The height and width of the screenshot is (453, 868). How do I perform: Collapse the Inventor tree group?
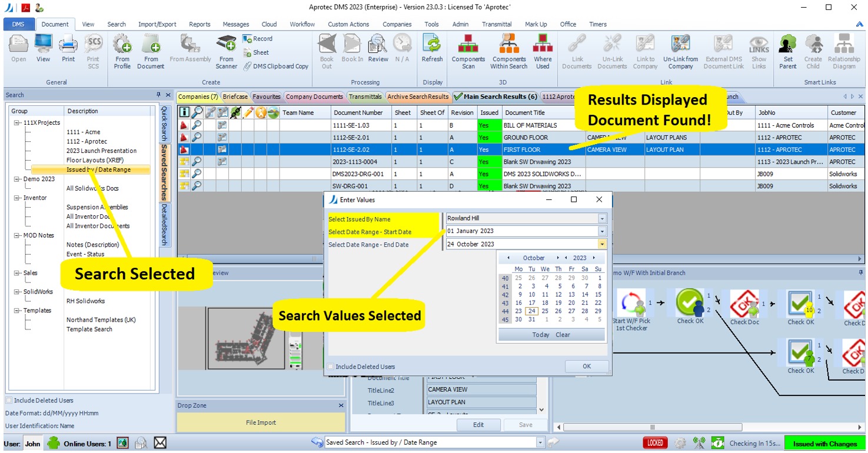17,198
